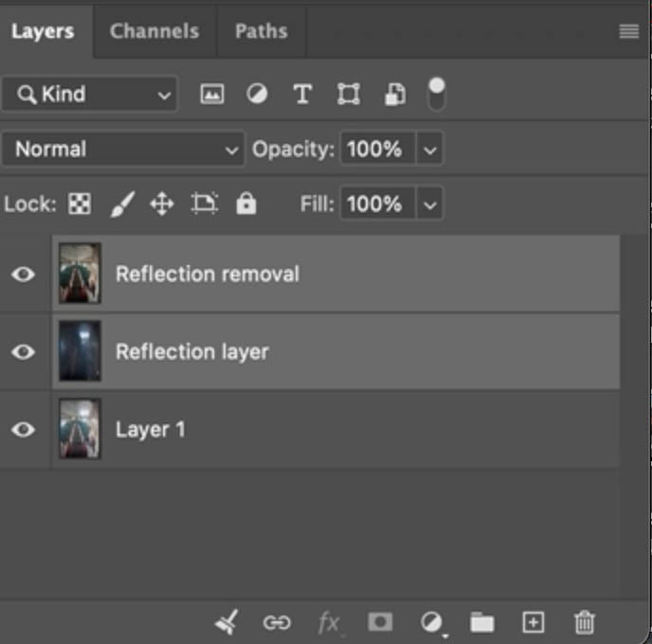Filter for adjustment layers icon
This screenshot has width=652, height=644.
257,94
